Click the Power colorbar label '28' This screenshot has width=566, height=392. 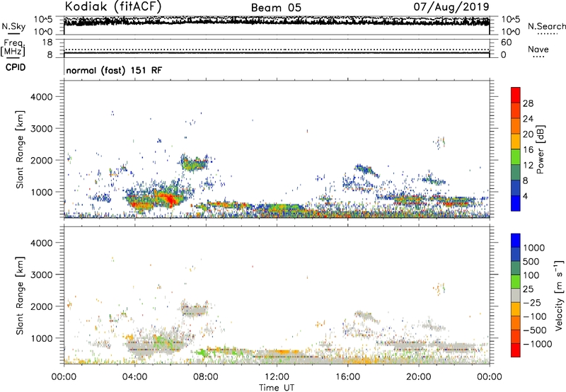(528, 103)
